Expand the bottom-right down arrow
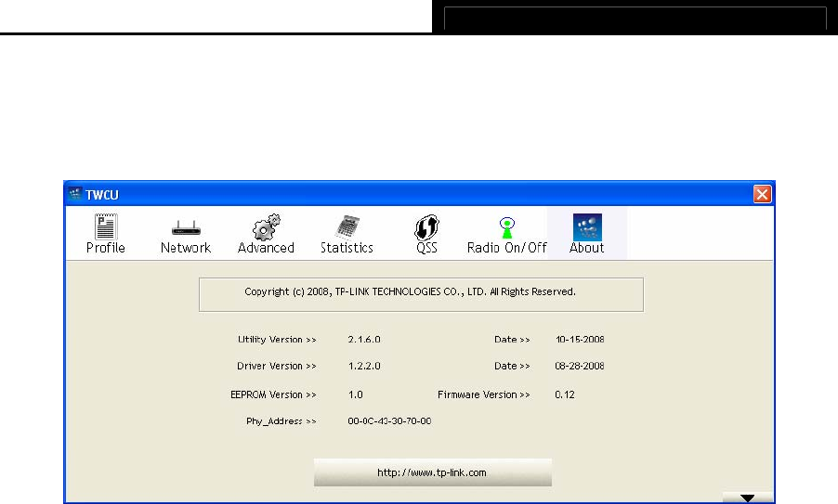The height and width of the screenshot is (504, 838). [747, 498]
